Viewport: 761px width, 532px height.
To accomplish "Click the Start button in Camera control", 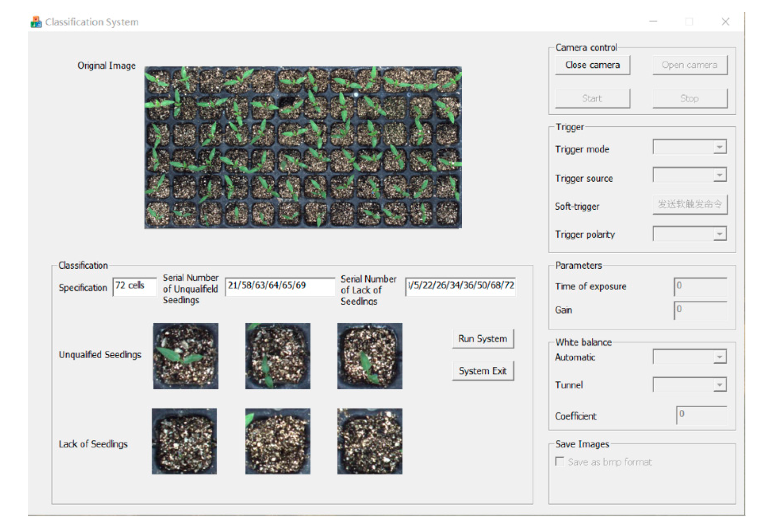I will [x=592, y=98].
